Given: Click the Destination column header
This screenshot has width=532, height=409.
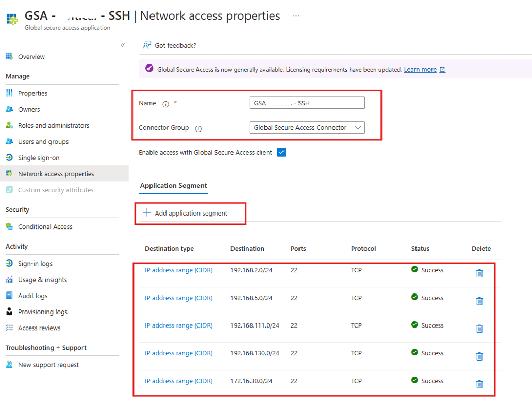Looking at the screenshot, I should [x=247, y=249].
